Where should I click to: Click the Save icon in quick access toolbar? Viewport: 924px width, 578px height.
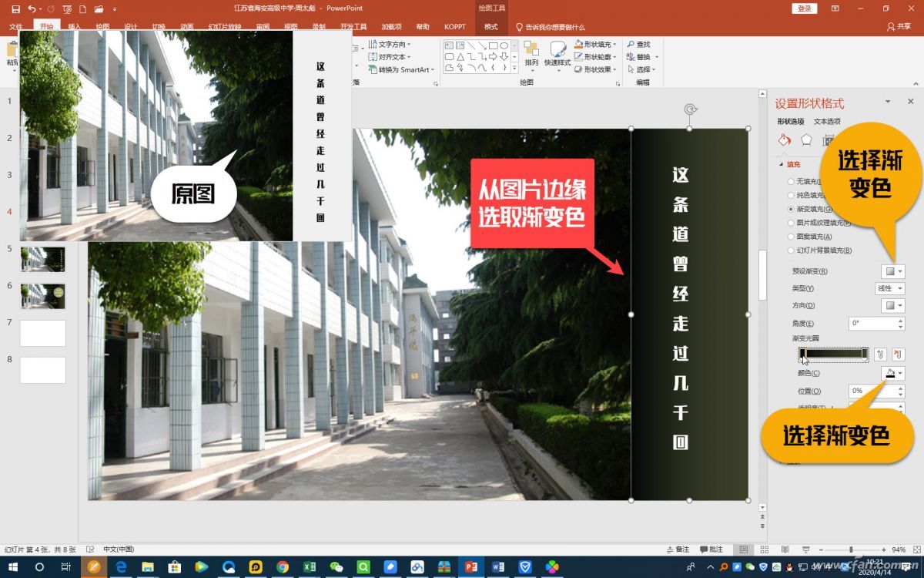tap(13, 8)
